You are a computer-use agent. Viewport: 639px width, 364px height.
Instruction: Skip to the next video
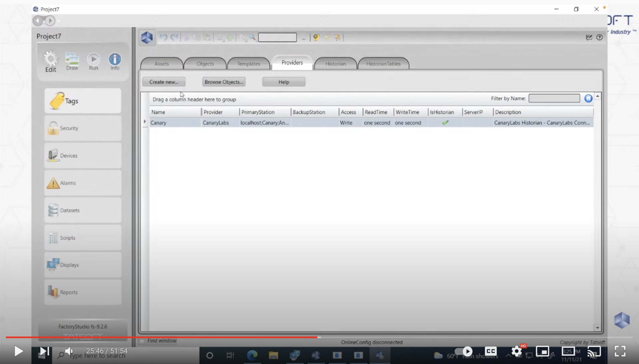[x=44, y=351]
